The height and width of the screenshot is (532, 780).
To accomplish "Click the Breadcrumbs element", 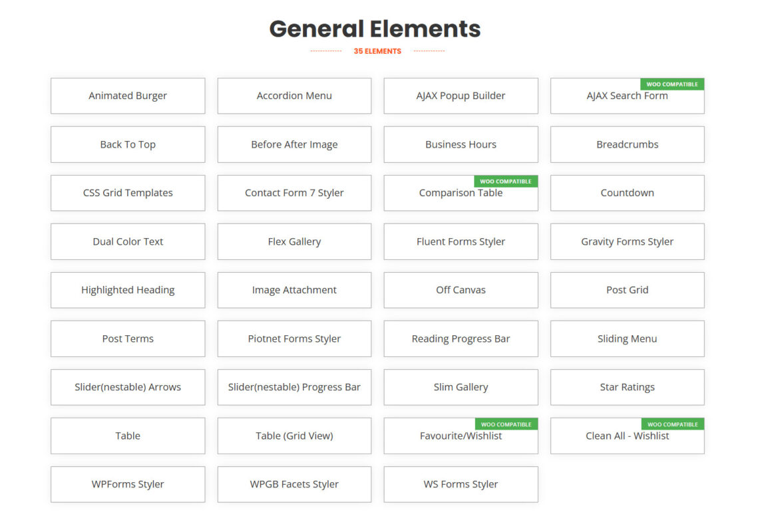I will tap(627, 144).
